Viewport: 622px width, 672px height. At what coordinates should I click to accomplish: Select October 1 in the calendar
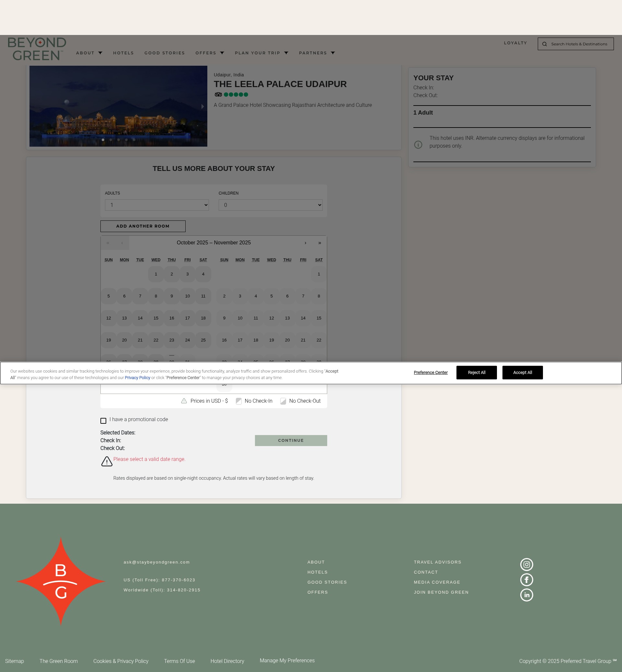156,274
